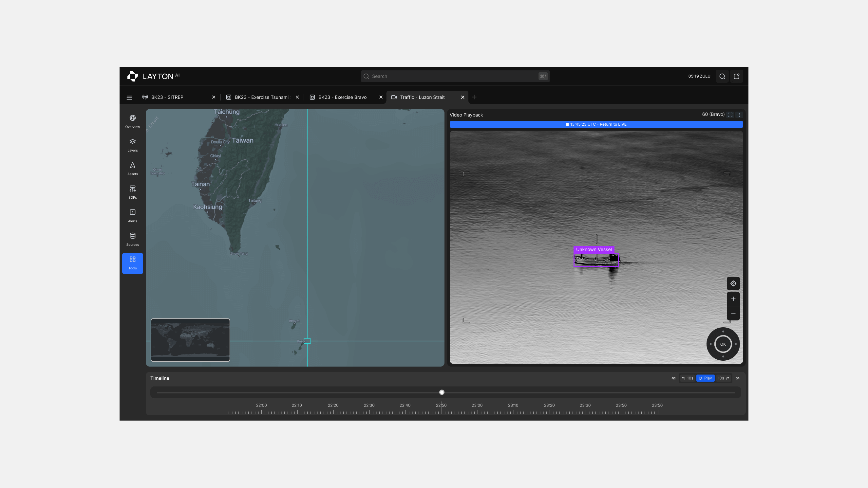The width and height of the screenshot is (868, 488).
Task: Click the Kaohsiung map label
Action: point(208,207)
